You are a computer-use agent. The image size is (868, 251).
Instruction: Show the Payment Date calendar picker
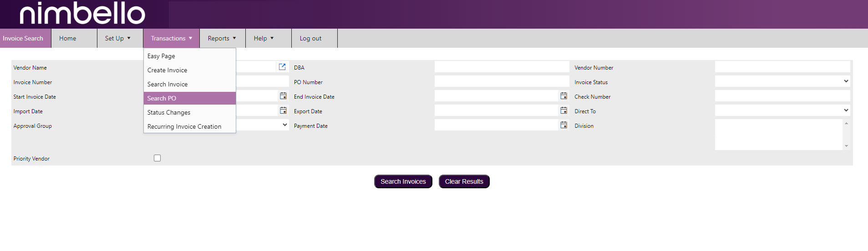[x=563, y=125]
